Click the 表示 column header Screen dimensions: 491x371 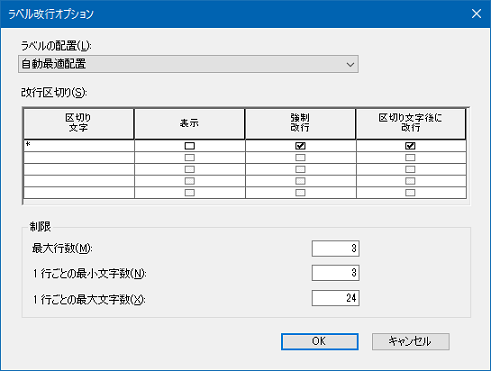point(189,123)
